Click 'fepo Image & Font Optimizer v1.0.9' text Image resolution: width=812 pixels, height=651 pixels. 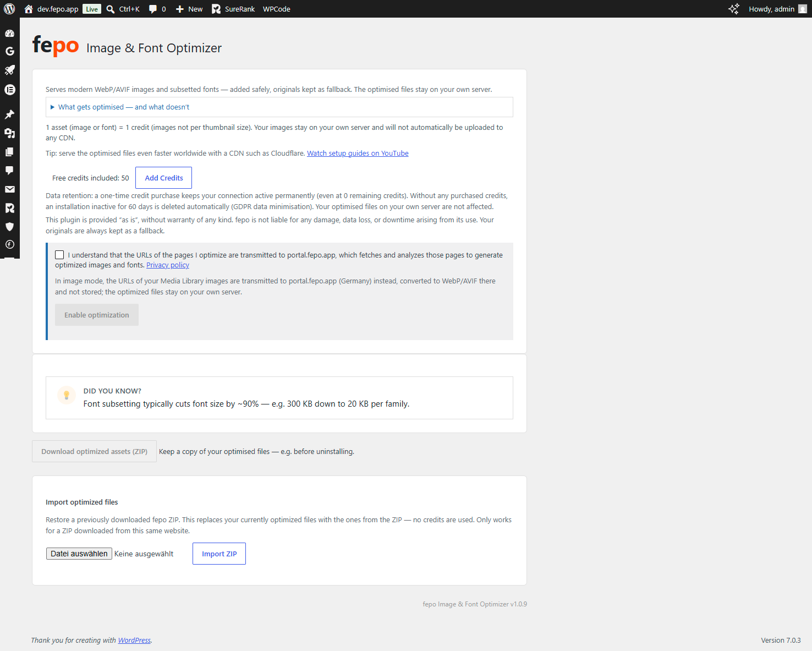tap(475, 604)
